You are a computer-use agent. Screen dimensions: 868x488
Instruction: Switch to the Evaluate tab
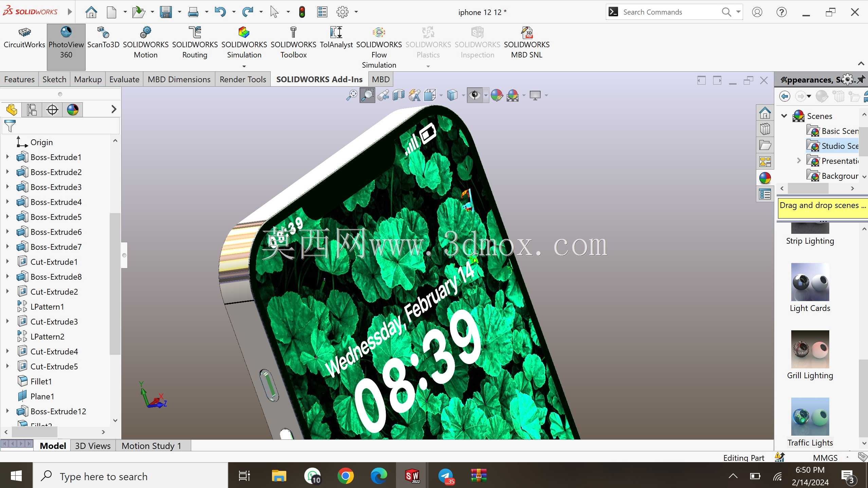point(124,80)
